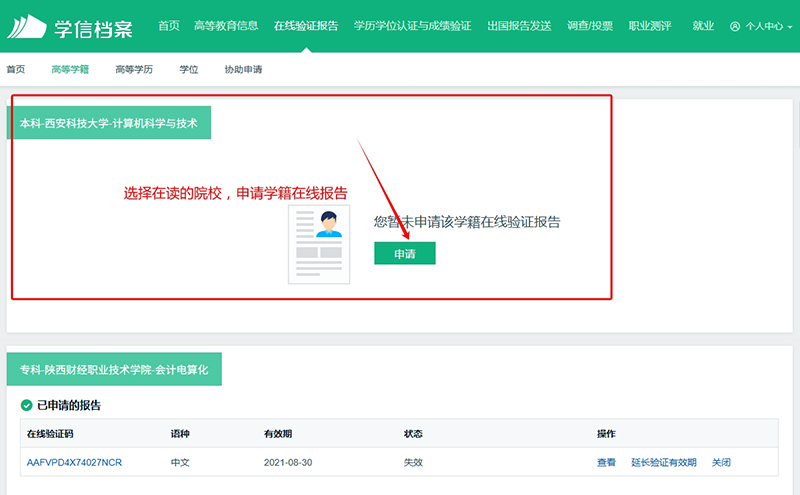
Task: Click the report document thumbnail with avatar
Action: 319,244
